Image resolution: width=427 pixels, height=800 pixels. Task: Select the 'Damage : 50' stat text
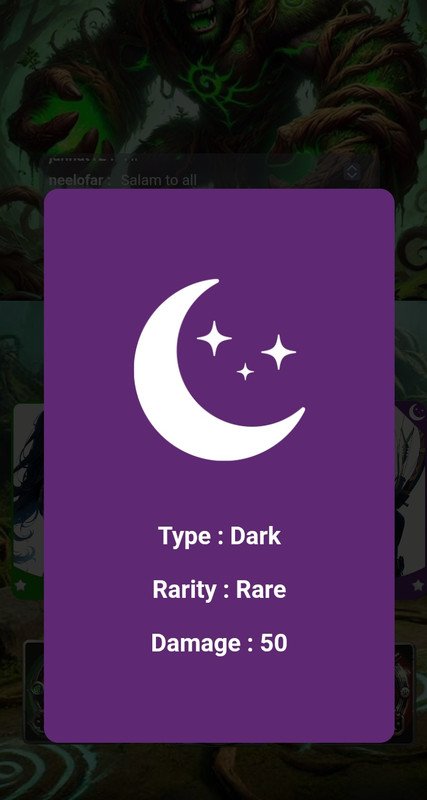(219, 643)
